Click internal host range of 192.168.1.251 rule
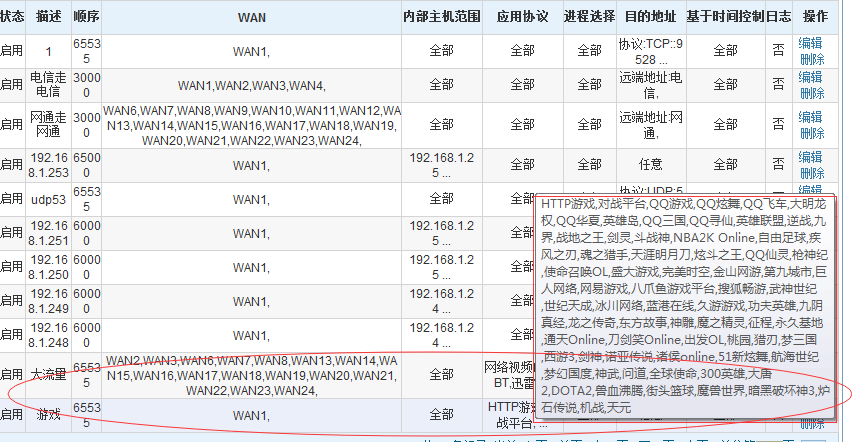This screenshot has height=442, width=852. click(x=442, y=233)
